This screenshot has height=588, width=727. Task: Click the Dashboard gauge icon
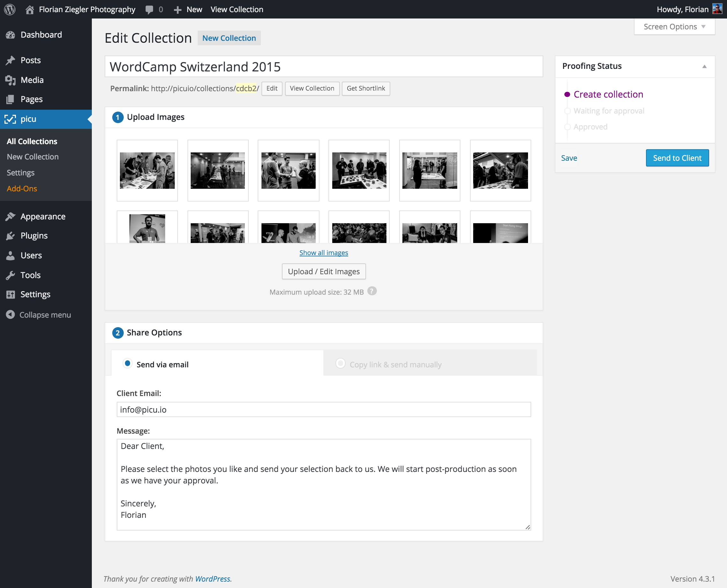11,35
